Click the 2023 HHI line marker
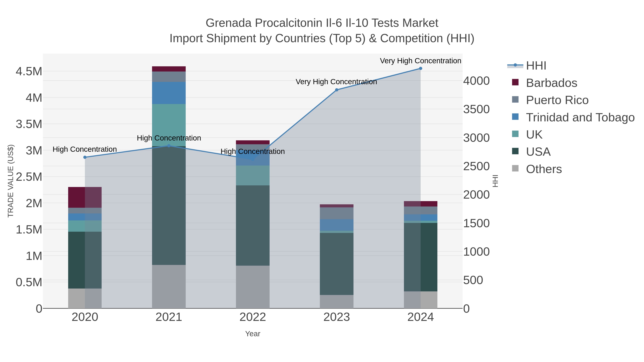This screenshot has width=644, height=362. tap(336, 90)
